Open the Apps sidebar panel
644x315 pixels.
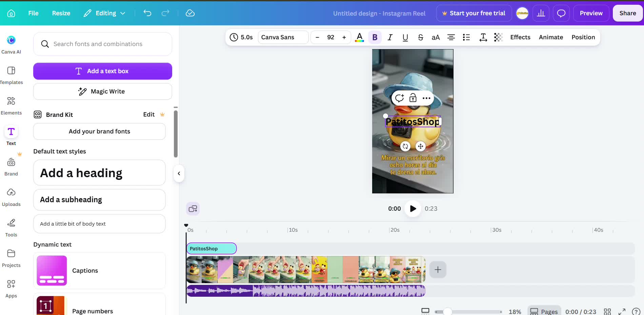click(x=11, y=288)
